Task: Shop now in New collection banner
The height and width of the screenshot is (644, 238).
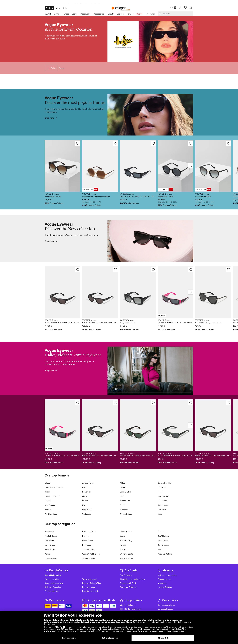Action: pos(51,241)
